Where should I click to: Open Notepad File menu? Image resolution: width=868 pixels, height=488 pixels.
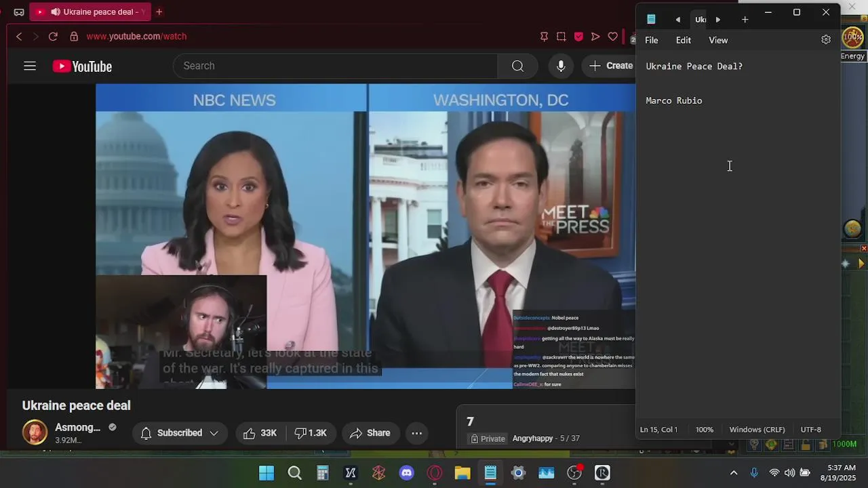coord(651,40)
